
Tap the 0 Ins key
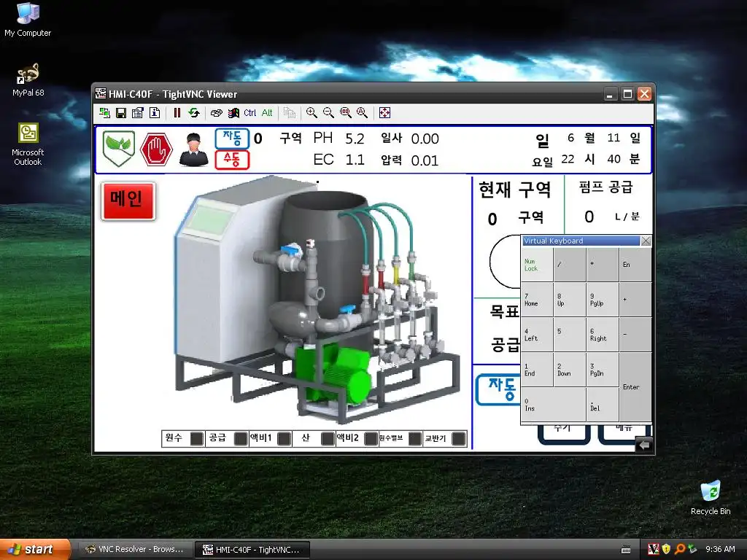click(x=554, y=405)
